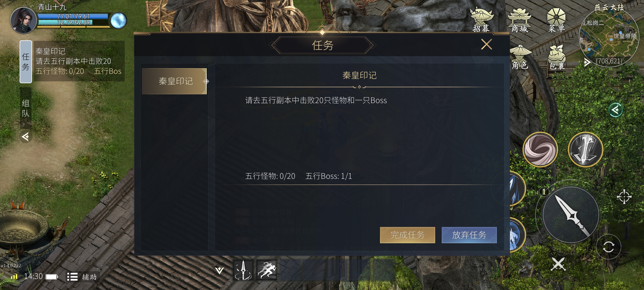Tap the target lock crosshair icon
This screenshot has height=290, width=644.
pyautogui.click(x=624, y=197)
